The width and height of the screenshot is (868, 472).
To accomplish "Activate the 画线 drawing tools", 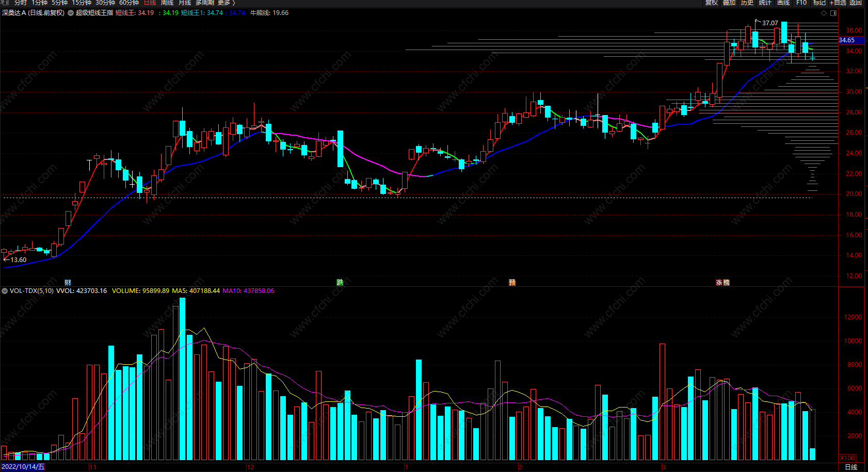I will [x=783, y=3].
